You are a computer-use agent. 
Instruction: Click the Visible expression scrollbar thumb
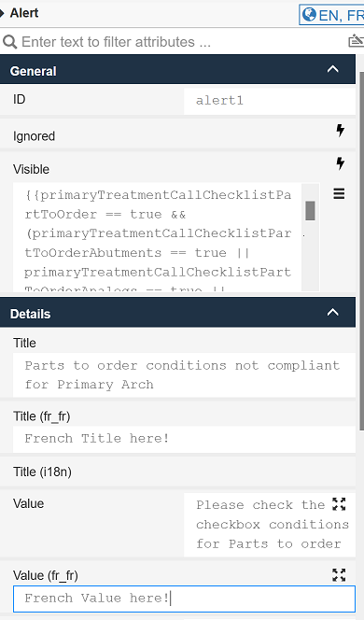click(x=310, y=210)
